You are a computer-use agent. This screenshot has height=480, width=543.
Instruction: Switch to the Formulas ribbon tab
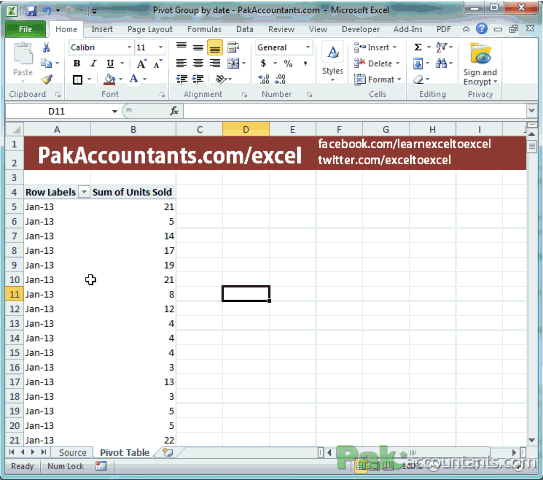tap(204, 29)
